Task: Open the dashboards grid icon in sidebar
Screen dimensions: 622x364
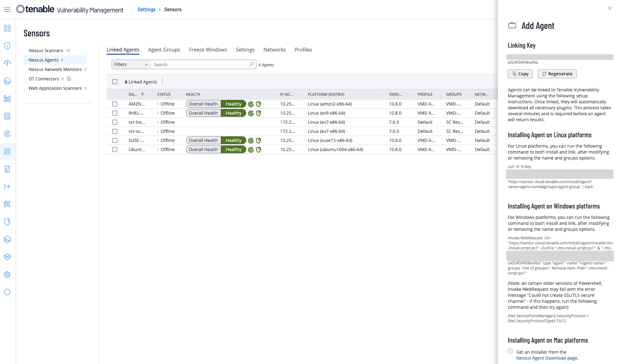Action: (7, 28)
